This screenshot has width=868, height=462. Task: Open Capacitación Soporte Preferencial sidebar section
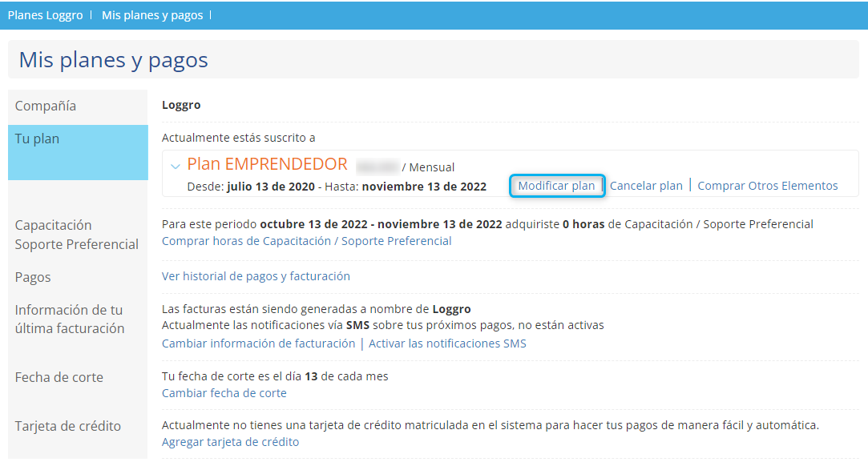77,235
